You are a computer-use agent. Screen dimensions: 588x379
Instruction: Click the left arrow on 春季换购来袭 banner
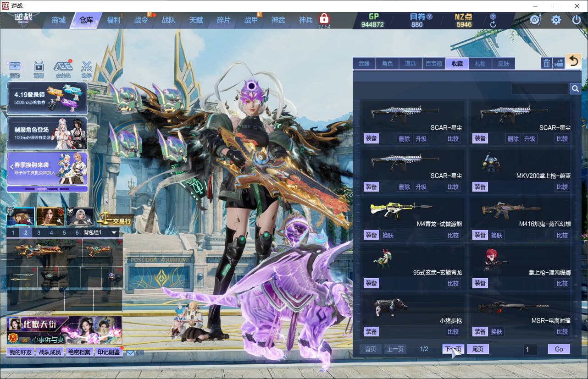11,167
